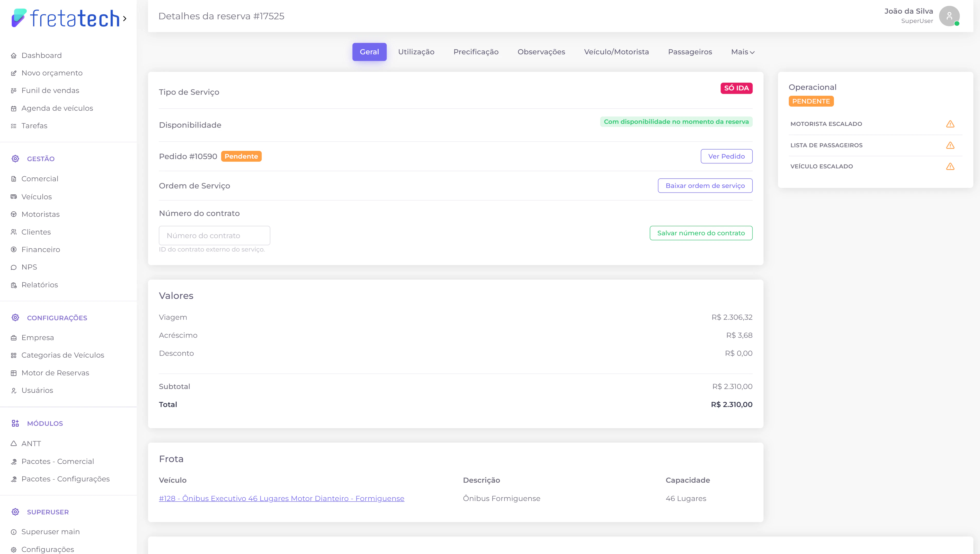The height and width of the screenshot is (554, 980).
Task: Click the Novo orçamento edit icon
Action: click(14, 73)
